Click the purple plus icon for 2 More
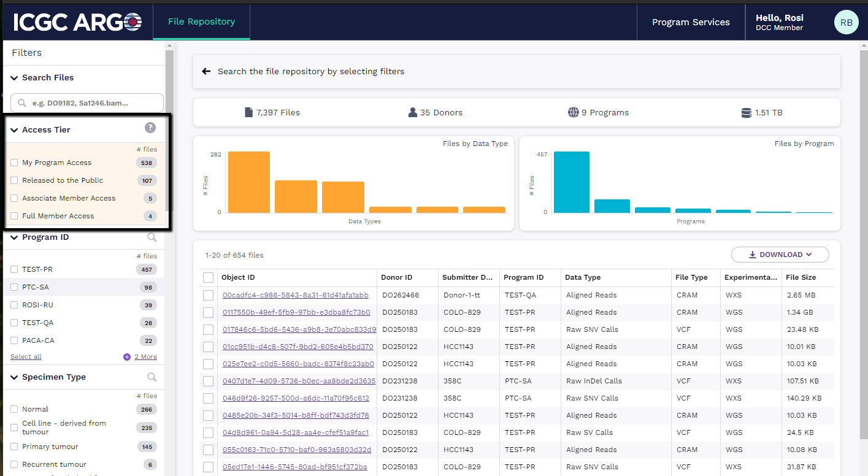The width and height of the screenshot is (868, 476). [127, 357]
